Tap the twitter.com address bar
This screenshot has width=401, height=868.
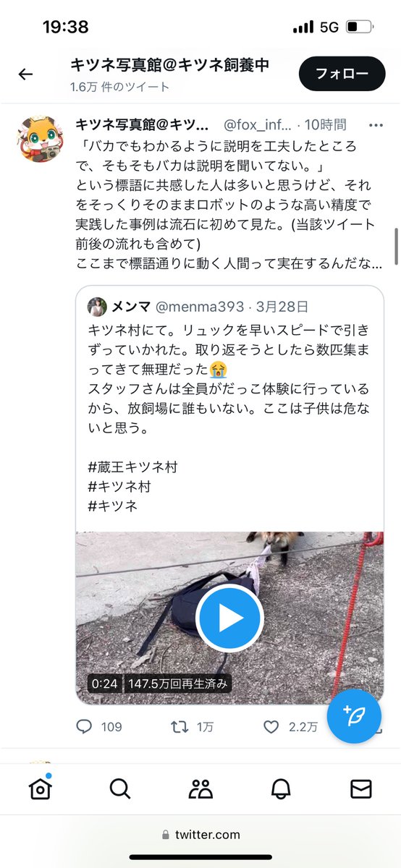click(200, 834)
